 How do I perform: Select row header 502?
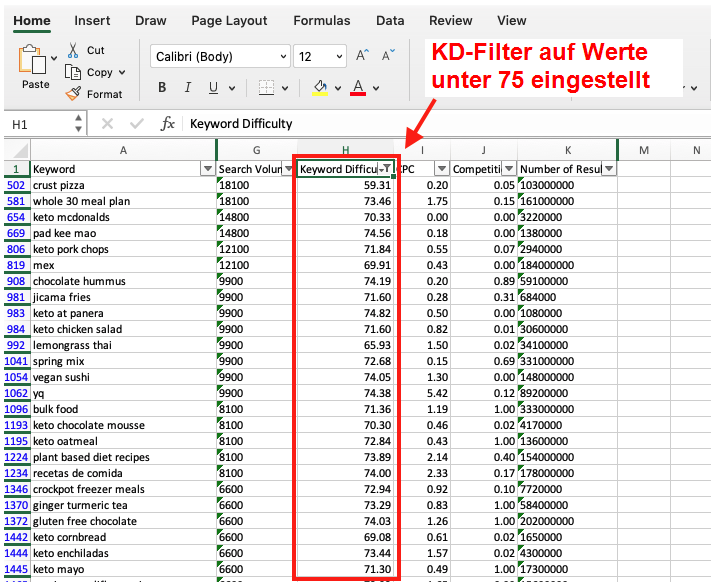(x=16, y=185)
